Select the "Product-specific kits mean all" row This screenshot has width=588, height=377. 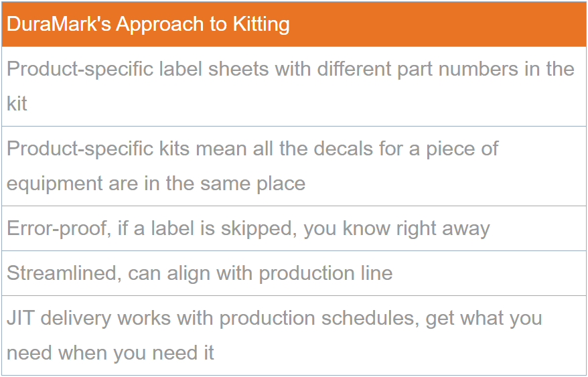tap(294, 166)
